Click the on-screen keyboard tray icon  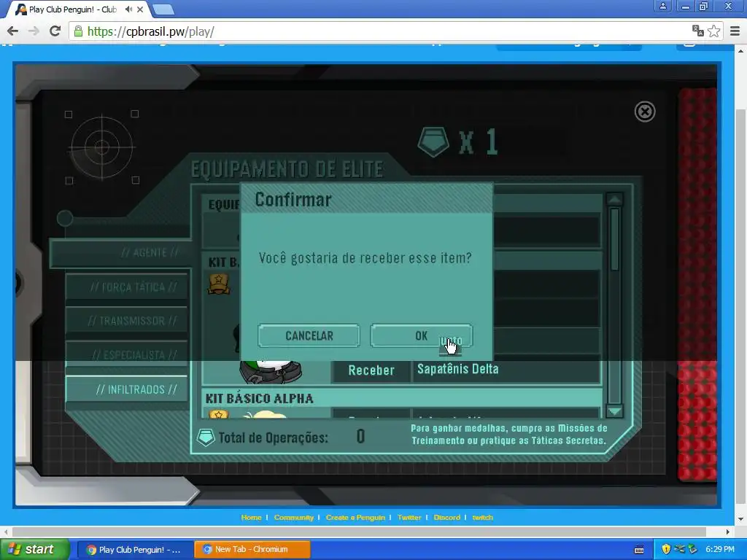click(639, 550)
